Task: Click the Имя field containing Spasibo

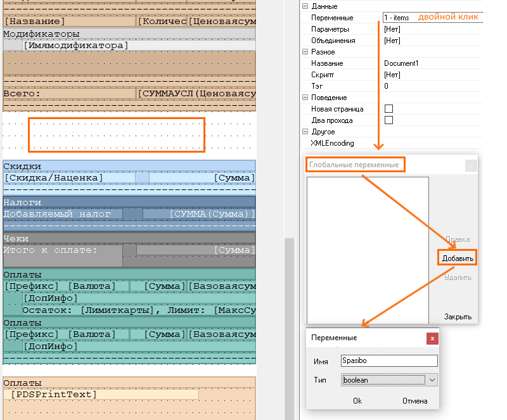Action: pyautogui.click(x=388, y=360)
